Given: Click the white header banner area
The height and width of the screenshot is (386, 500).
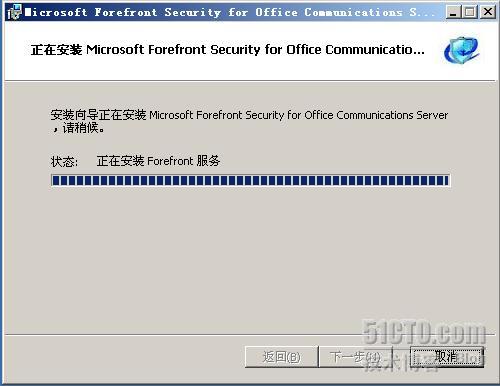Looking at the screenshot, I should [250, 52].
